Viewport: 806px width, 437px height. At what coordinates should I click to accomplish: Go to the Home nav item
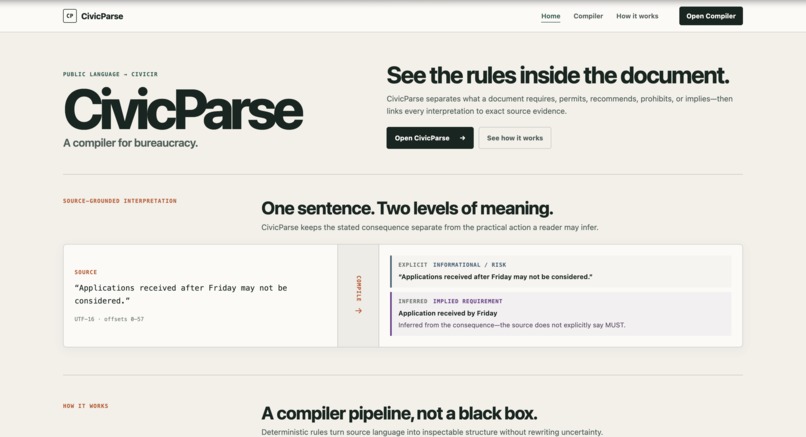(551, 16)
